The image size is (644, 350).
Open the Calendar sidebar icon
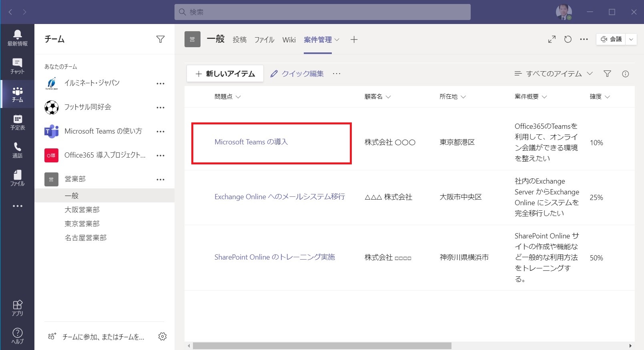(x=17, y=122)
